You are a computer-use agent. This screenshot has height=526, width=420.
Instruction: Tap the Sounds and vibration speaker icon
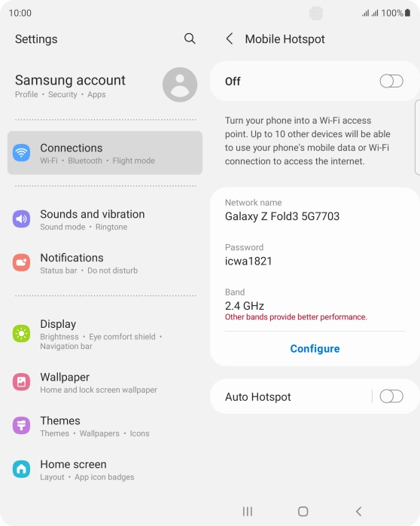pos(21,219)
